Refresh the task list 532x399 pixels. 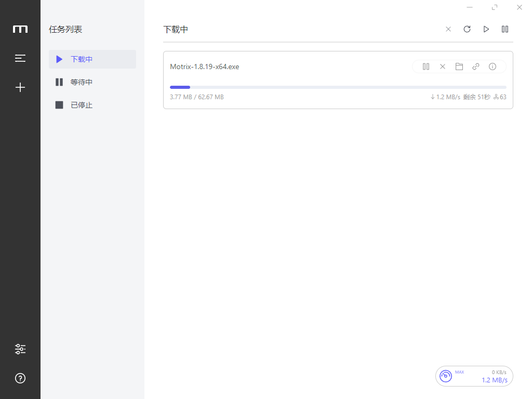[x=467, y=29]
